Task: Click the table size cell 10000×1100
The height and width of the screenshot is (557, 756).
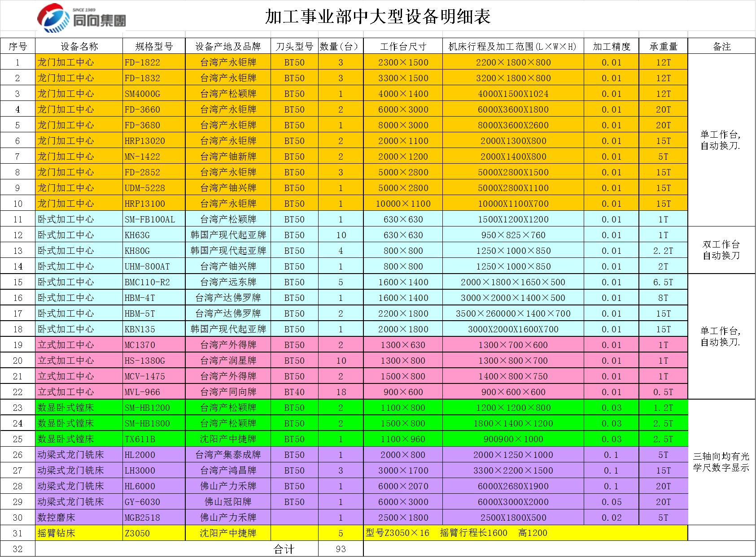Action: coord(403,203)
